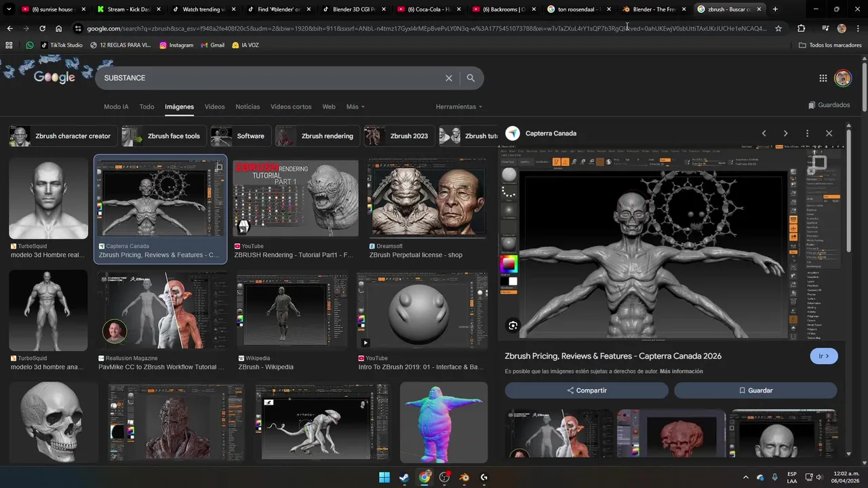Expand the Más search filter menu
The height and width of the screenshot is (488, 868).
click(x=355, y=106)
